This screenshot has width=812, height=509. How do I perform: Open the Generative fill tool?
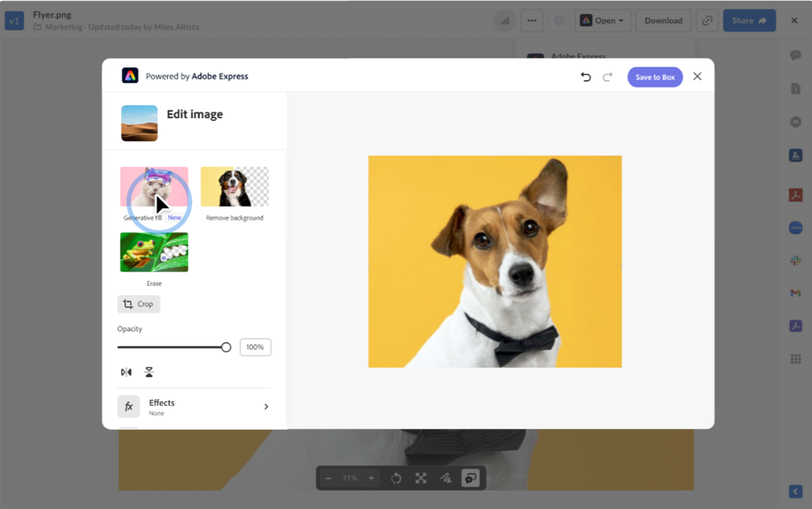click(x=154, y=187)
